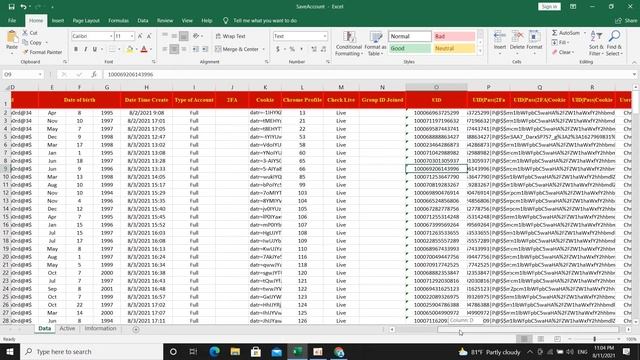The width and height of the screenshot is (640, 360).
Task: Apply the Normal cell style
Action: (409, 36)
